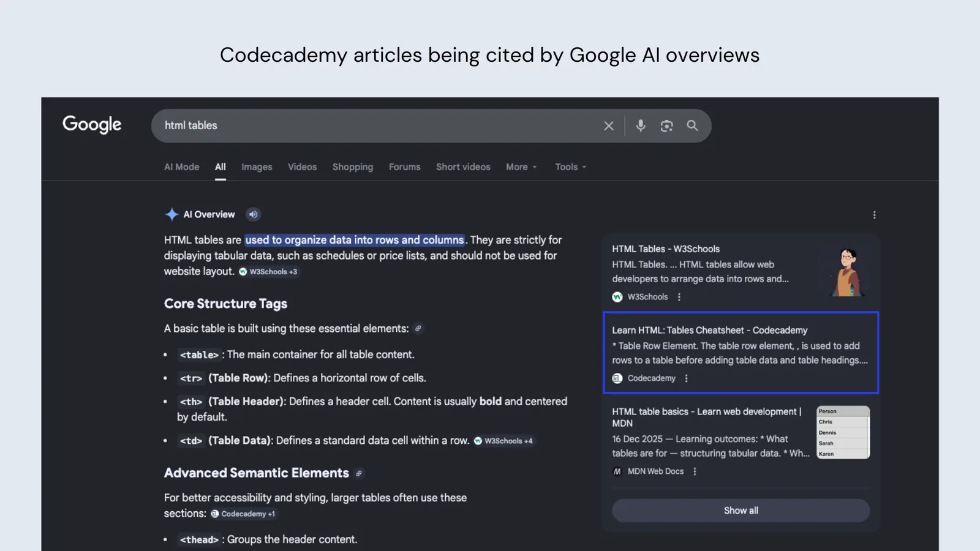Start voice search with the microphone icon
980x551 pixels.
coord(641,126)
